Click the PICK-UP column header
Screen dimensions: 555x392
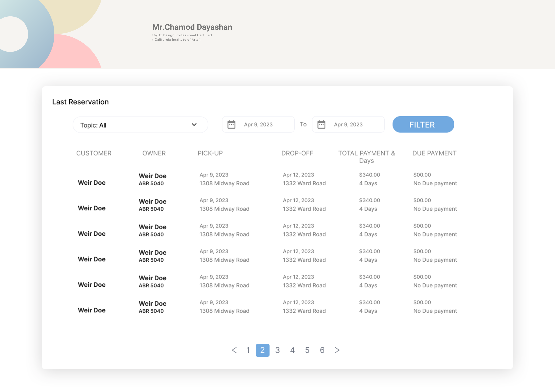(210, 153)
